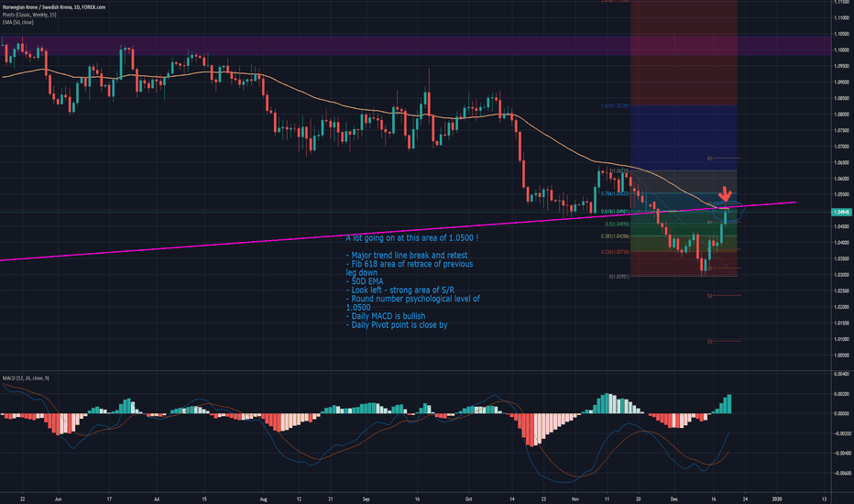Screen dimensions: 854x504
Task: Click the MACD (12, 26, close, 9) legend label
Action: 27,378
